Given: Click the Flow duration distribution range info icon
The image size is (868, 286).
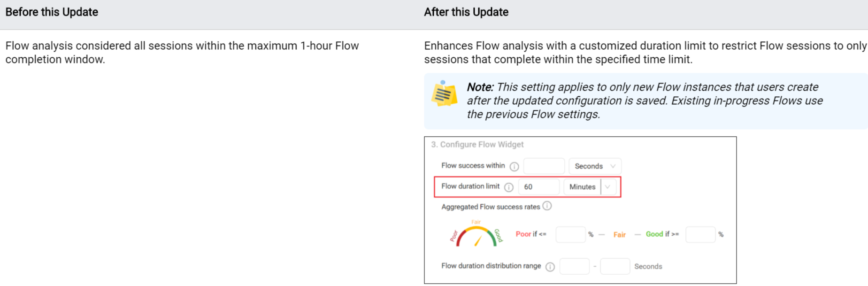Looking at the screenshot, I should 550,267.
